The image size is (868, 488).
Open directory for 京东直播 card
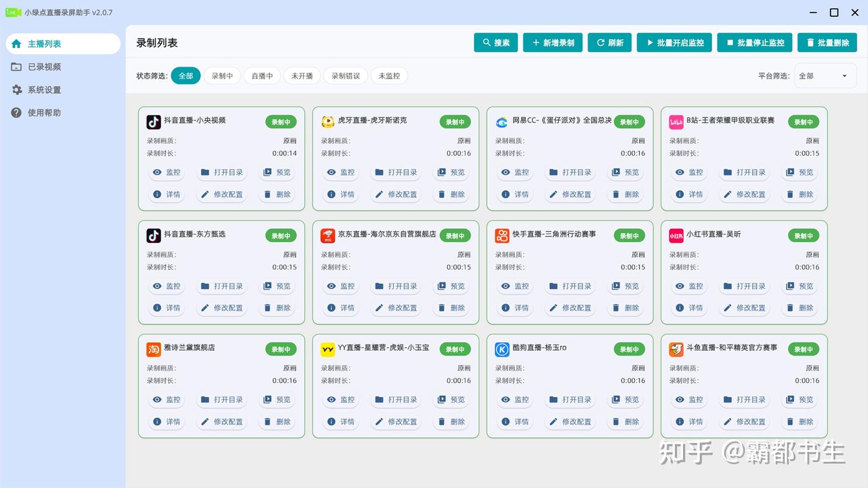click(397, 286)
